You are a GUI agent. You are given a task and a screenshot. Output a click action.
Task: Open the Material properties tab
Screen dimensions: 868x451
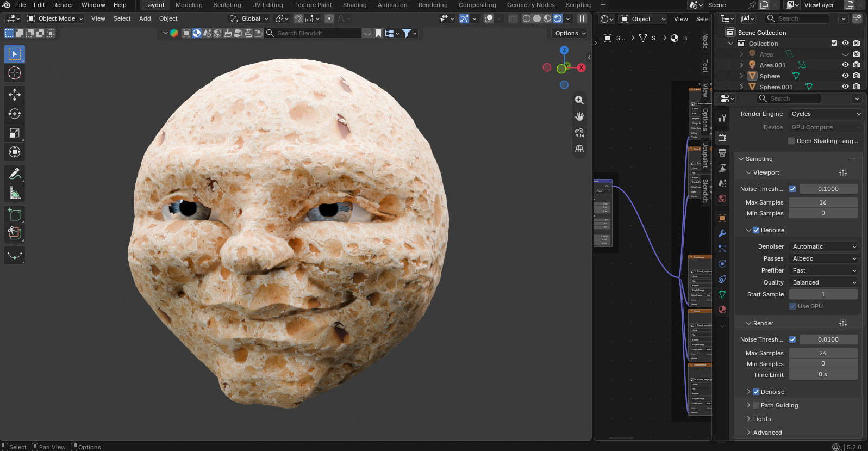pyautogui.click(x=722, y=310)
